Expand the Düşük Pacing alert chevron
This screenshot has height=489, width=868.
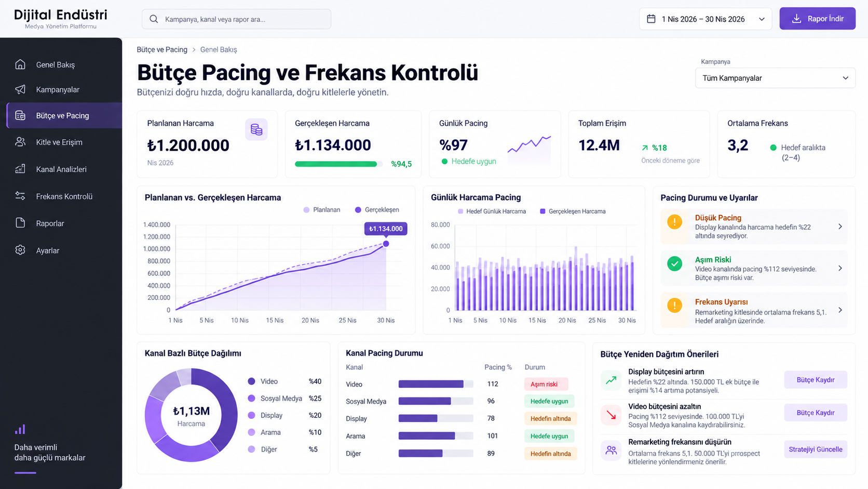(x=840, y=227)
